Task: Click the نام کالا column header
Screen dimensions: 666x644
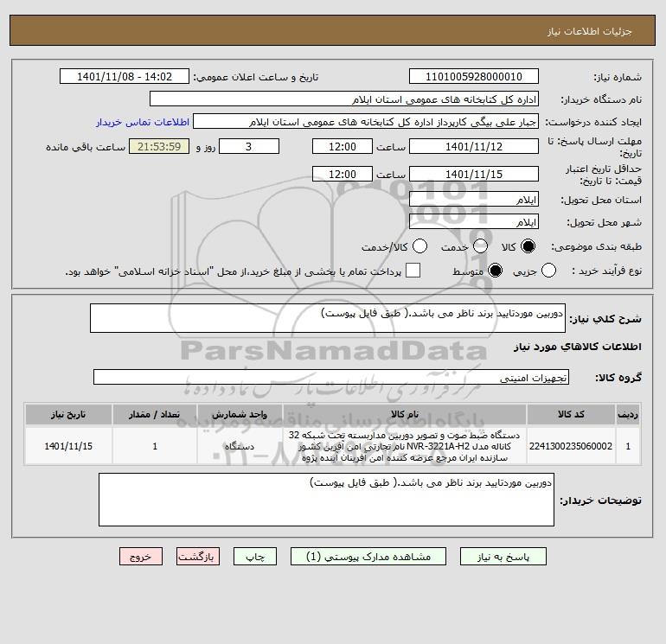Action: tap(405, 414)
